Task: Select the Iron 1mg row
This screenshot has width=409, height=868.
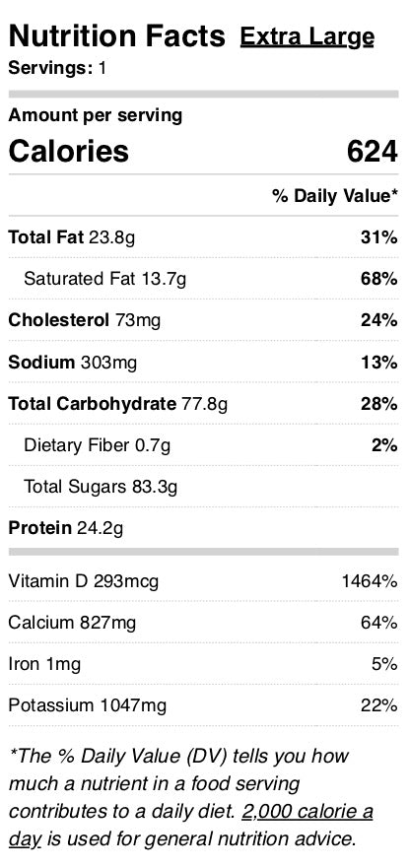Action: tap(204, 664)
